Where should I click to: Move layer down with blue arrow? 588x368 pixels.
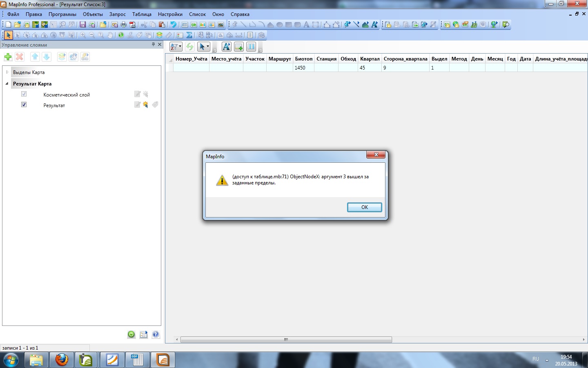coord(47,57)
